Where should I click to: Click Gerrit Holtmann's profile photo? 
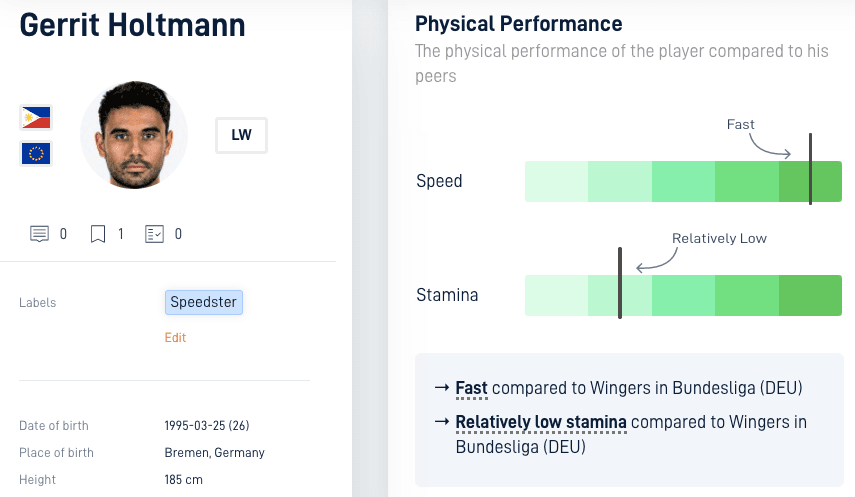point(134,135)
